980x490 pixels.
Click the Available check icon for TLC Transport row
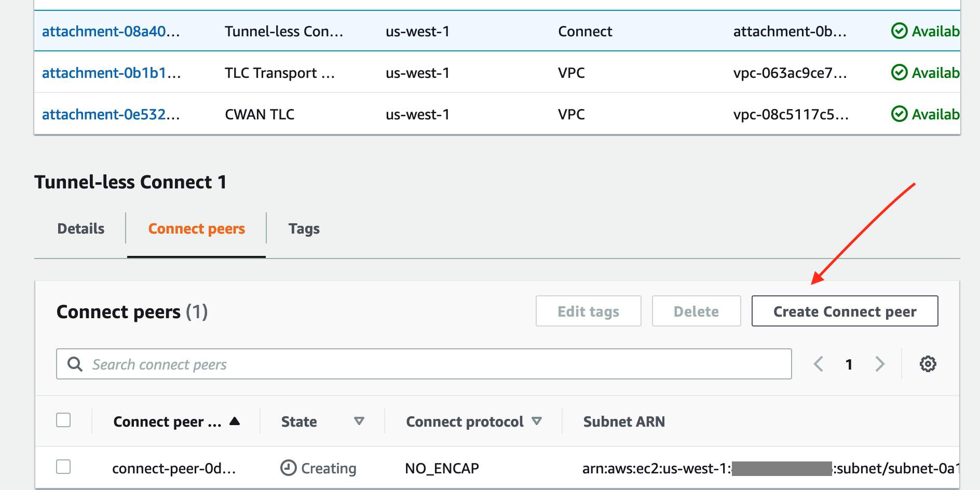tap(899, 72)
